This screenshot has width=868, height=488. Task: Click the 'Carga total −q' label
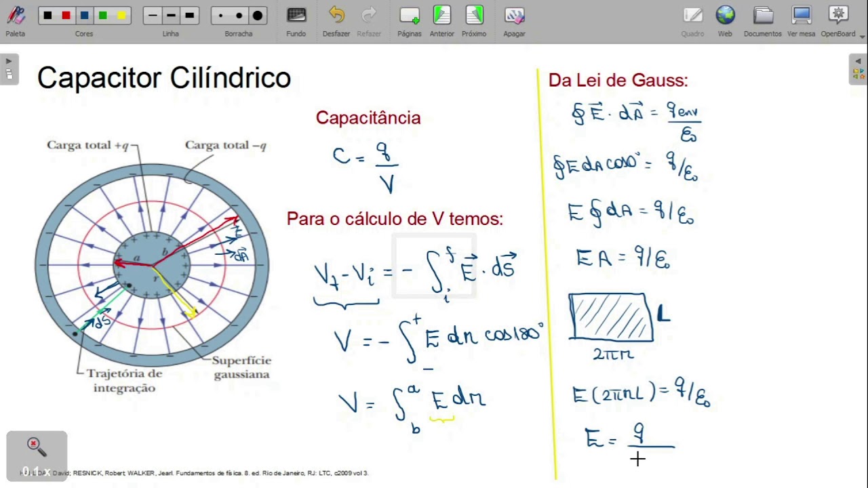[x=226, y=145]
